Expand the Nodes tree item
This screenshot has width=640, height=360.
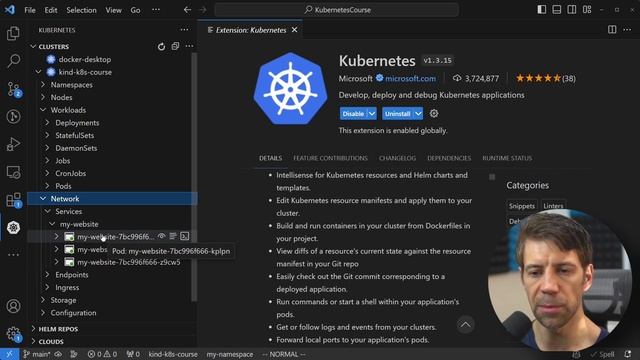coord(43,97)
